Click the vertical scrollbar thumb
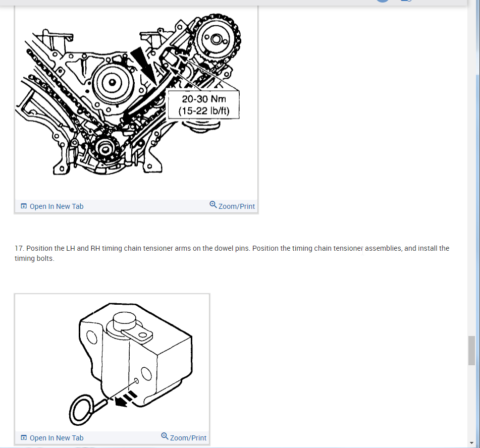 471,351
